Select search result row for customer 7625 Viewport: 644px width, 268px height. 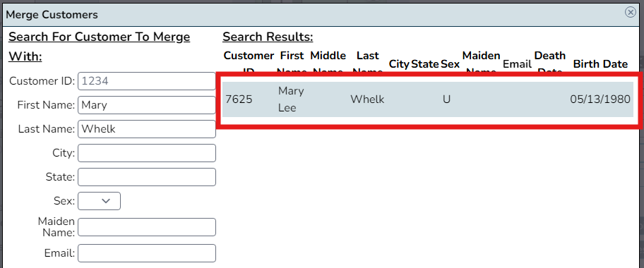point(427,99)
